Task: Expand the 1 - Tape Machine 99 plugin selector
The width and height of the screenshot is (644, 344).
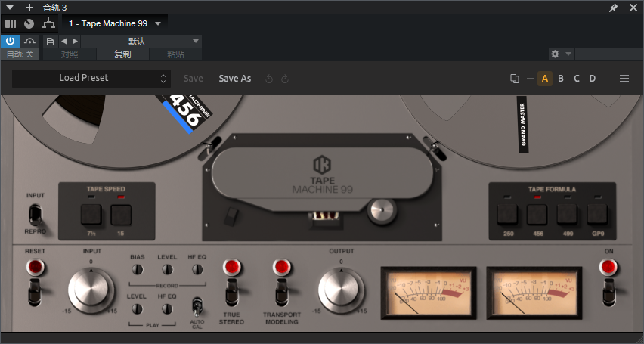Action: point(115,24)
